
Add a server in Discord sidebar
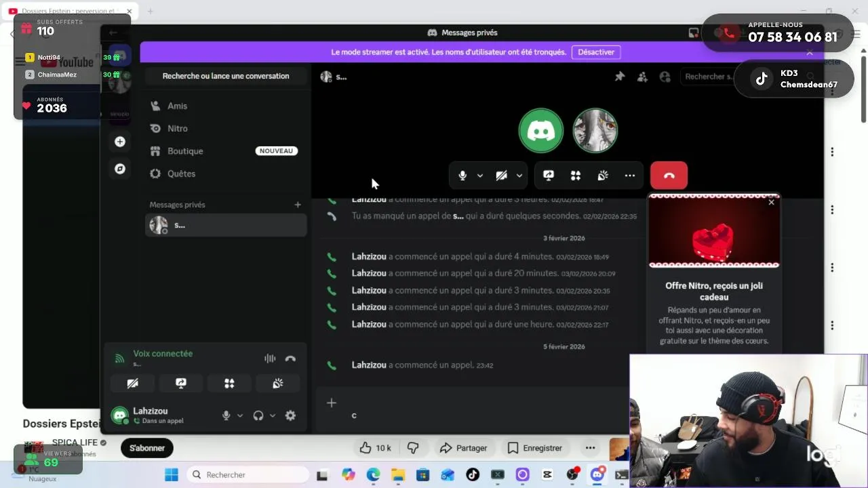pos(120,142)
